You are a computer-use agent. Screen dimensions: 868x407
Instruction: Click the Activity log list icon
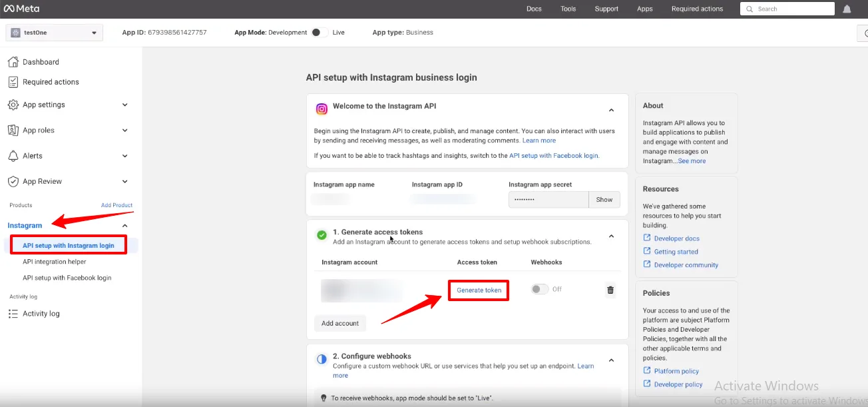point(13,314)
